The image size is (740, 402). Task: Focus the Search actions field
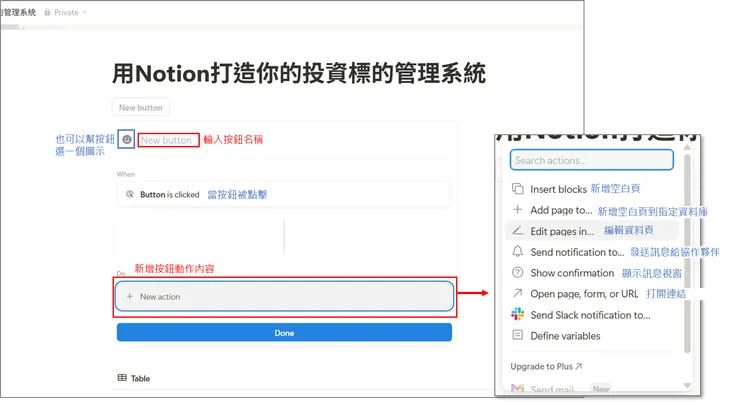point(591,160)
